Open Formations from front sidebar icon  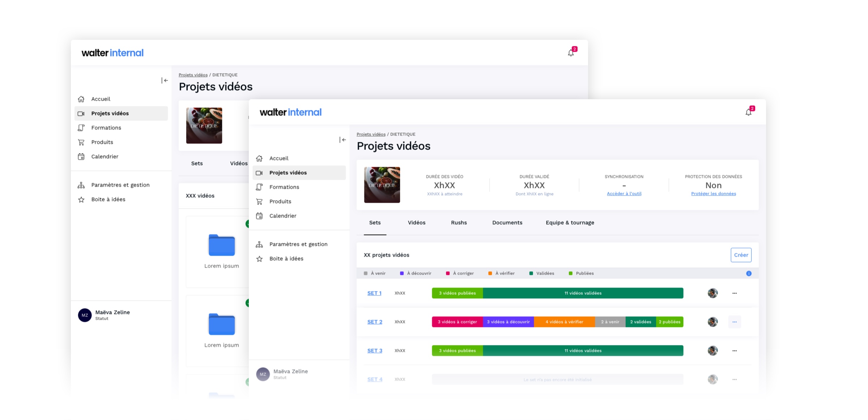259,187
